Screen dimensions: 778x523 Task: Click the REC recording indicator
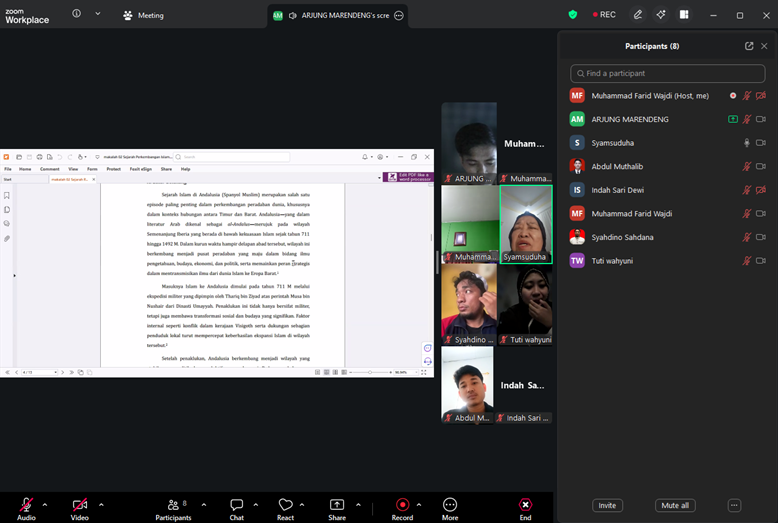[604, 14]
